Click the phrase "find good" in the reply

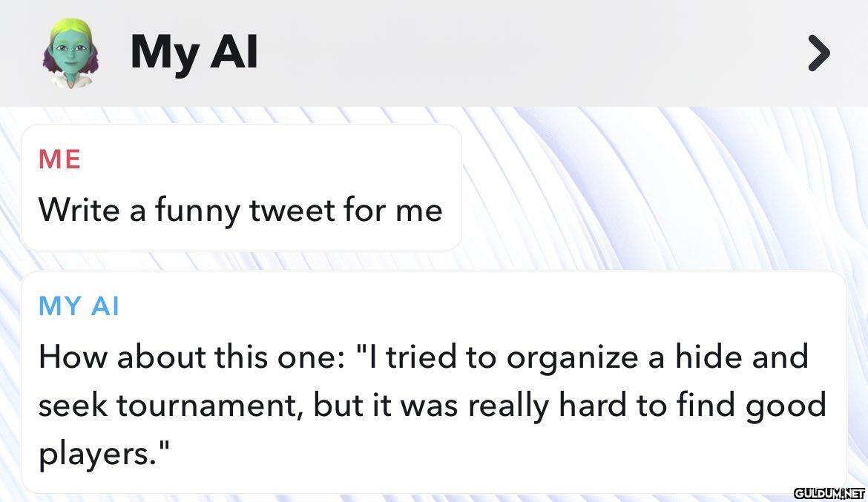(x=752, y=406)
